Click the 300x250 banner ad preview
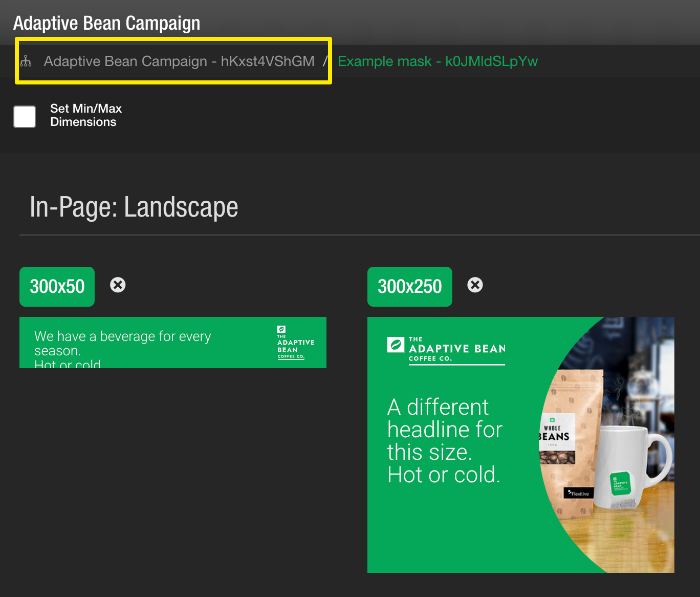This screenshot has height=597, width=700. (x=521, y=445)
